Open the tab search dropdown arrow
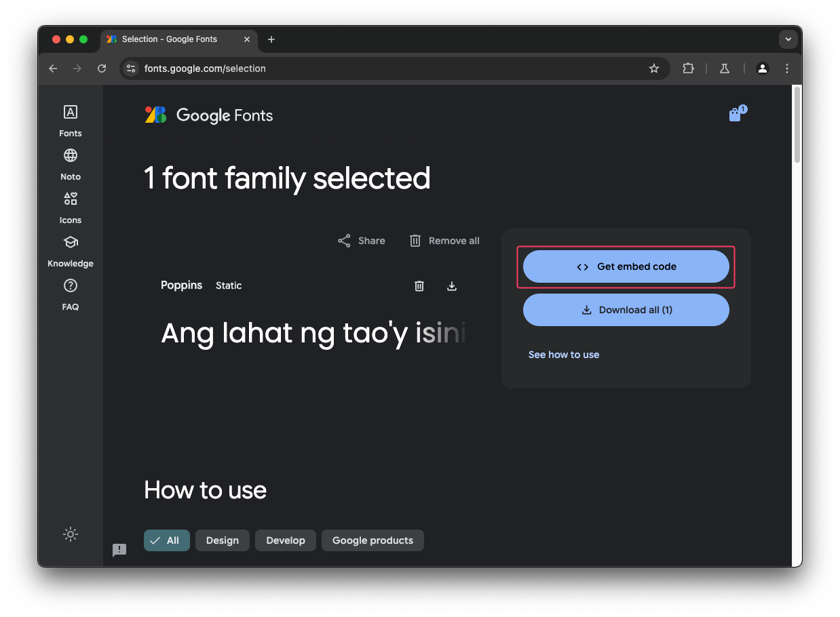Image resolution: width=840 pixels, height=617 pixels. (788, 39)
